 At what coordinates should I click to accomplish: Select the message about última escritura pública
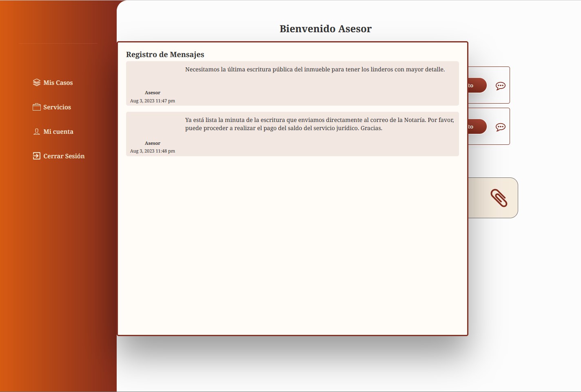coord(315,70)
